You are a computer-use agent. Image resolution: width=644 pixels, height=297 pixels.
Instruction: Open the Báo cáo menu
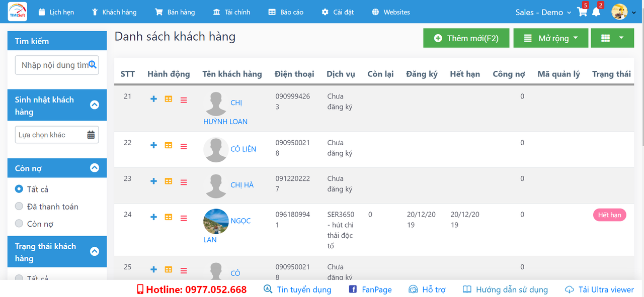tap(286, 12)
